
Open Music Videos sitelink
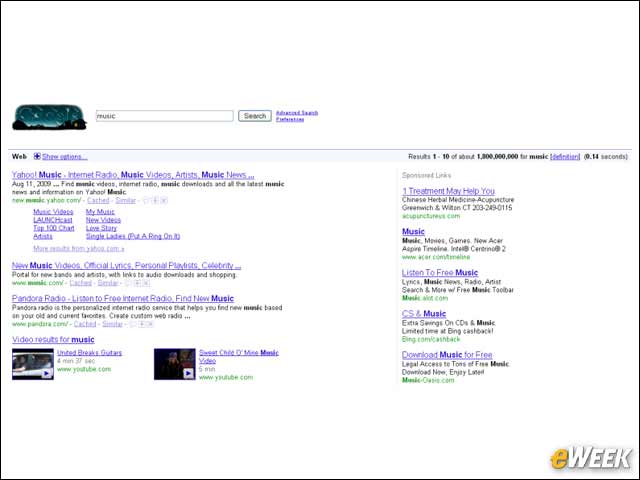pyautogui.click(x=53, y=212)
